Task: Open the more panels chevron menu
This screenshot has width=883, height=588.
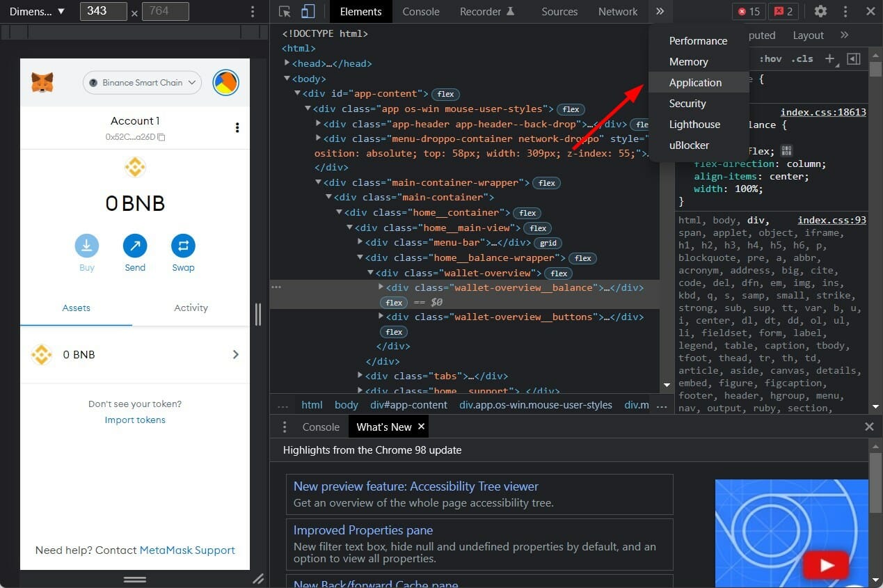Action: 660,11
